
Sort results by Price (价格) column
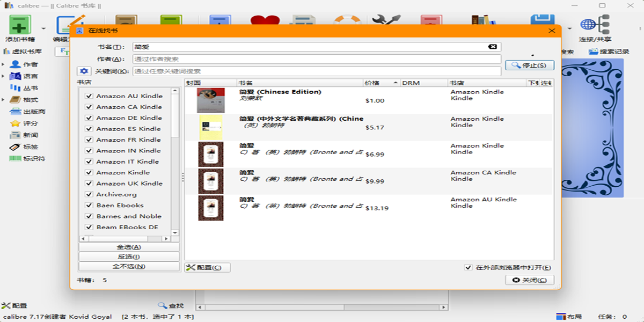pyautogui.click(x=382, y=83)
